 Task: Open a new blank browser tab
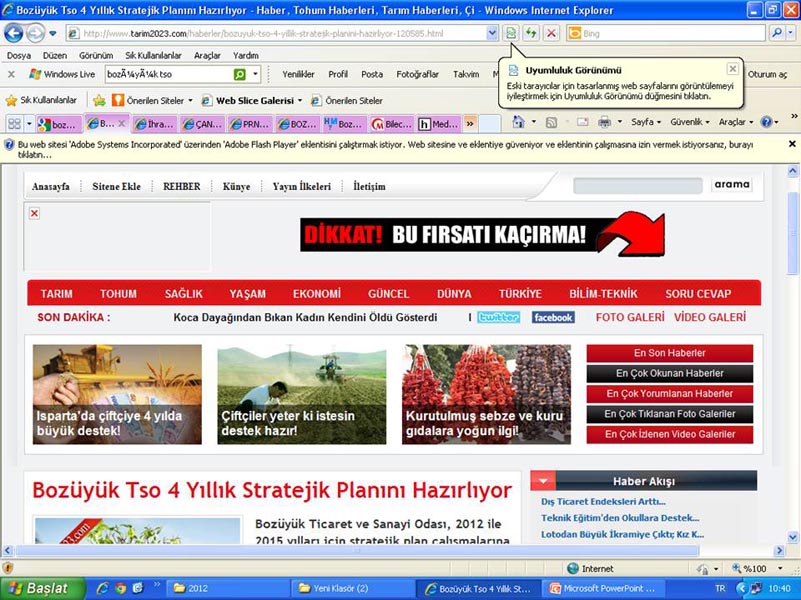coord(489,124)
